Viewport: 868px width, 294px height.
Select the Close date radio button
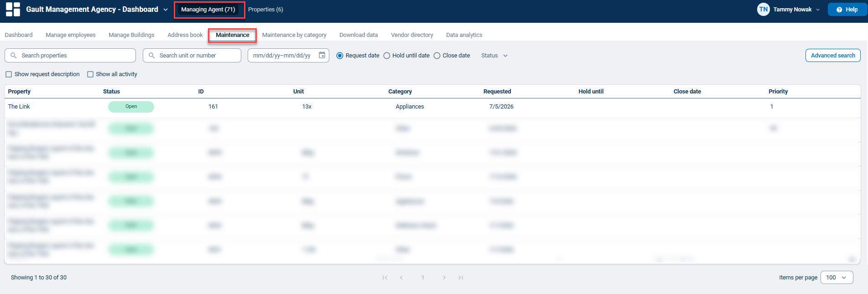pyautogui.click(x=437, y=56)
